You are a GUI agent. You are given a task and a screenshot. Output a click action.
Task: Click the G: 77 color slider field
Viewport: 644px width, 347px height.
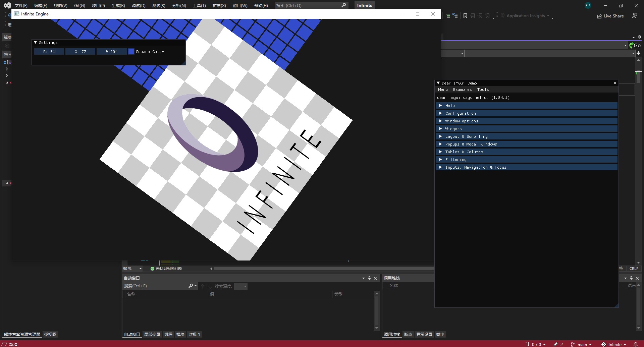(x=80, y=52)
